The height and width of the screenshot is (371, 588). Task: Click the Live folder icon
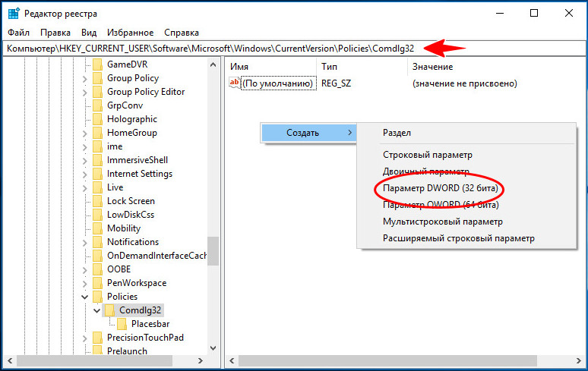point(97,187)
